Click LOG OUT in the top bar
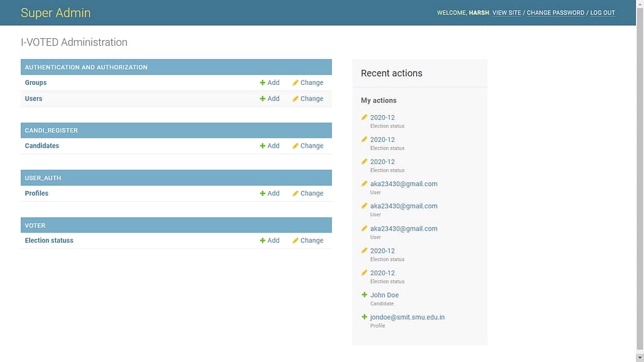This screenshot has width=644, height=362. 602,13
